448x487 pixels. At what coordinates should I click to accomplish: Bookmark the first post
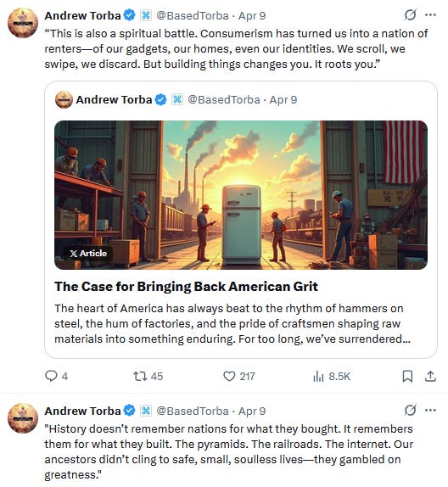point(407,376)
